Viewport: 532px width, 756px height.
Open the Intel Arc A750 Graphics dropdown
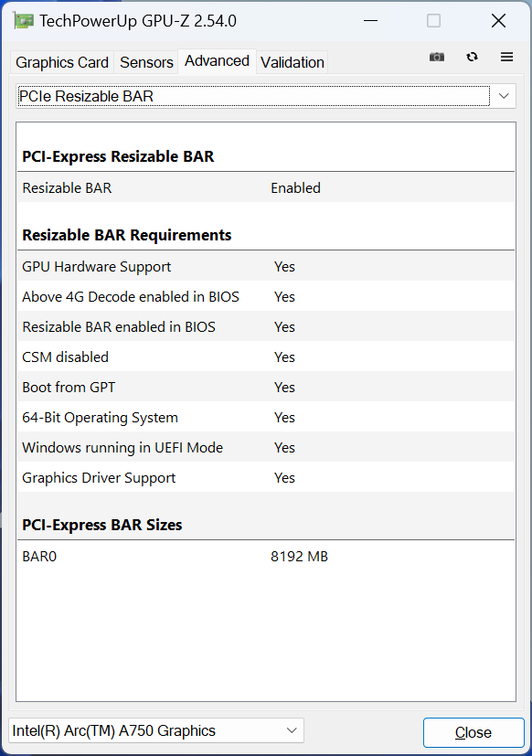pyautogui.click(x=156, y=730)
